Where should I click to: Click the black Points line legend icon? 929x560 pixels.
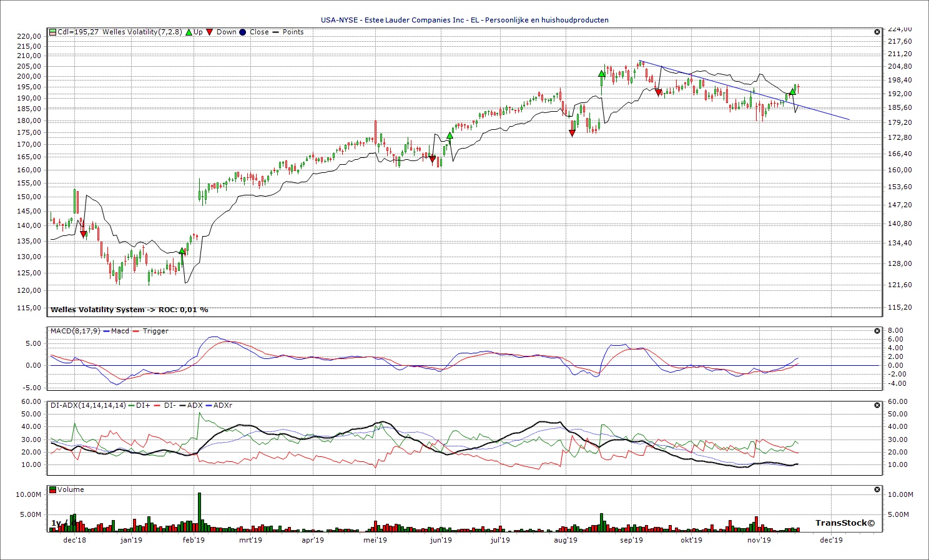276,32
